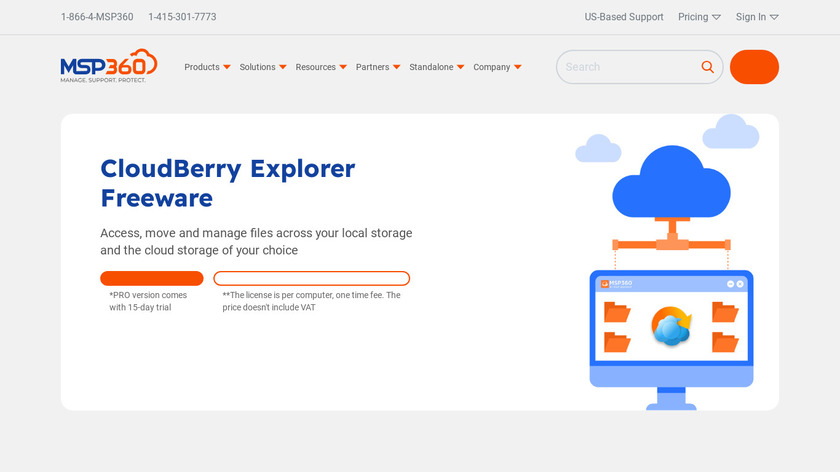840x472 pixels.
Task: Expand the Pricing dropdown
Action: point(699,17)
